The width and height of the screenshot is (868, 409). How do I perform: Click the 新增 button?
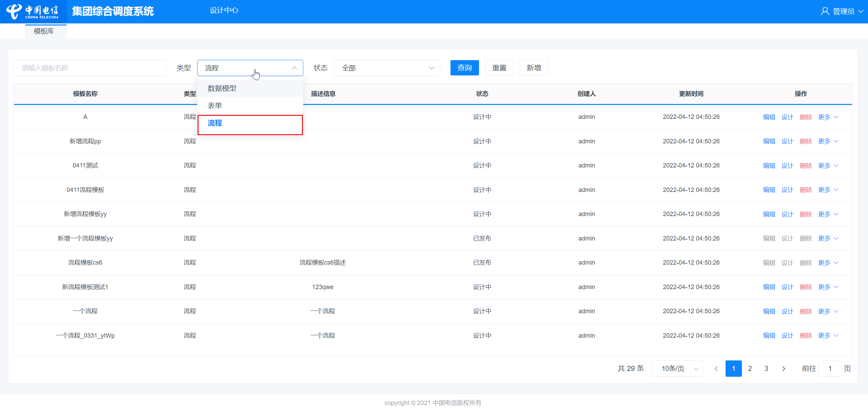point(534,68)
